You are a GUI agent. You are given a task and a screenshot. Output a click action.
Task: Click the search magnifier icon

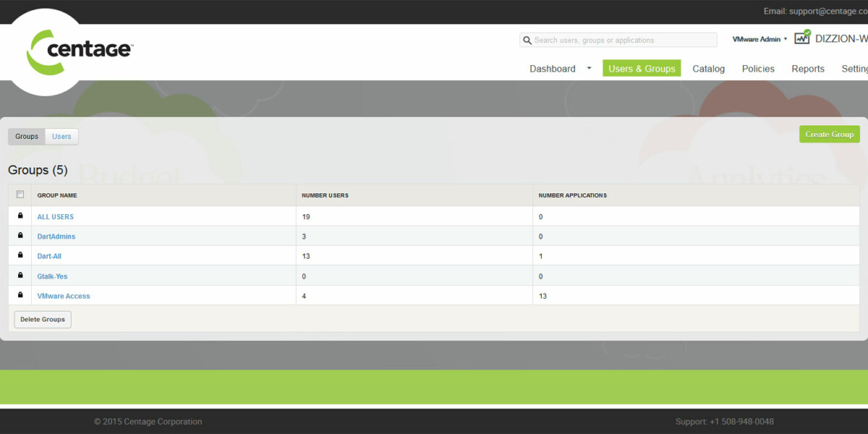527,41
